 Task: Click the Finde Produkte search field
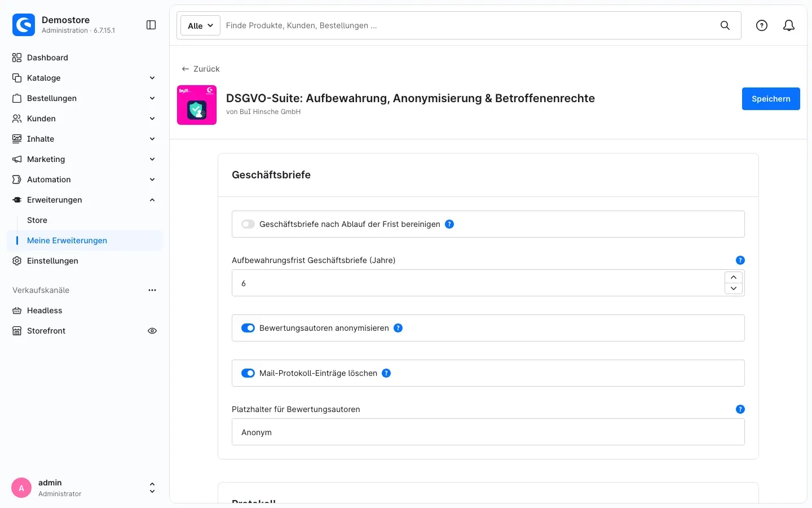pyautogui.click(x=468, y=25)
